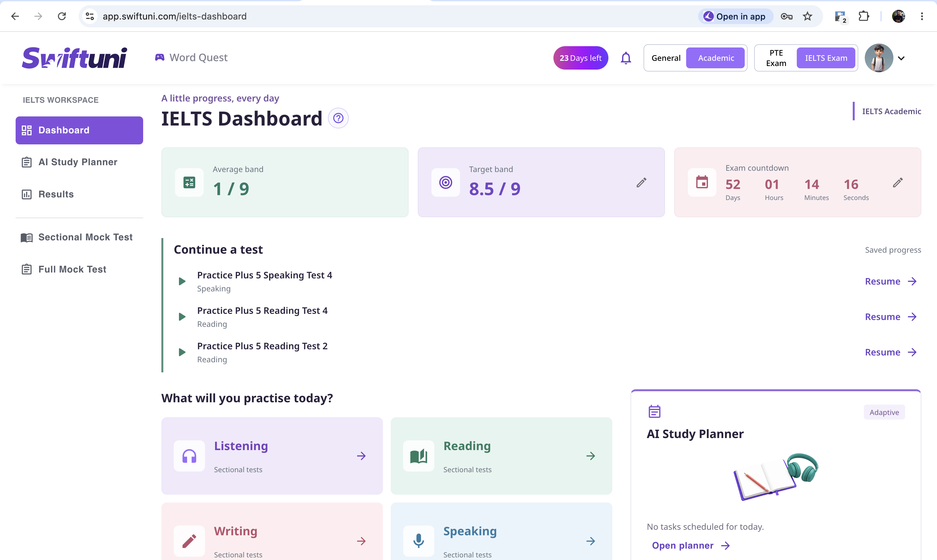This screenshot has height=560, width=937.
Task: Click play icon for Practice Plus 5 Reading Test 4
Action: (x=182, y=317)
